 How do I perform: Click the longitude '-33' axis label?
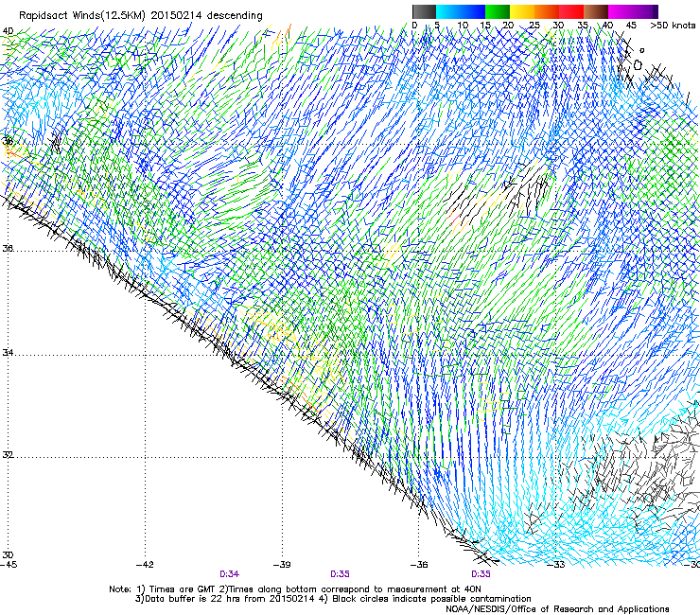pos(556,565)
